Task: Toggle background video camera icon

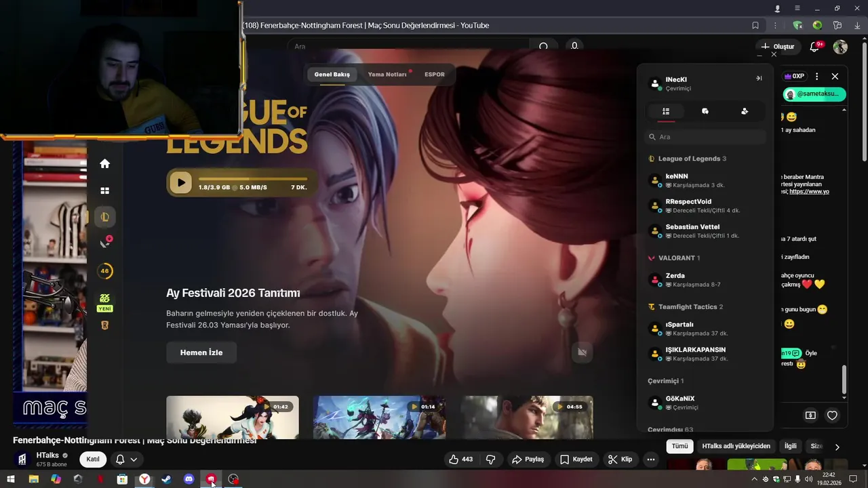Action: tap(582, 352)
